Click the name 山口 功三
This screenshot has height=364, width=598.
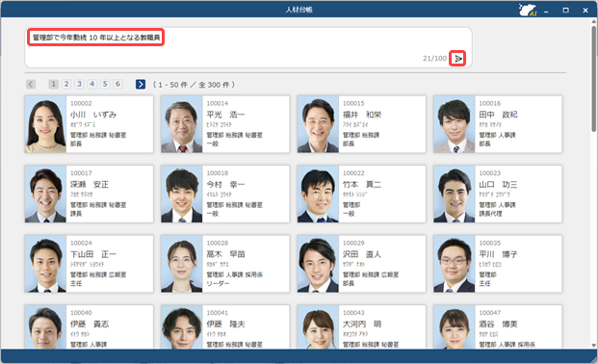click(x=498, y=184)
